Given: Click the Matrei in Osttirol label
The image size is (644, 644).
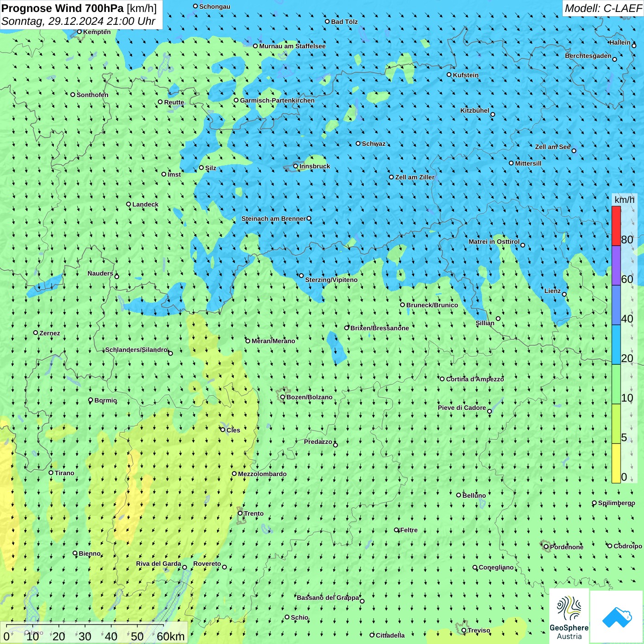Looking at the screenshot, I should pyautogui.click(x=494, y=241).
